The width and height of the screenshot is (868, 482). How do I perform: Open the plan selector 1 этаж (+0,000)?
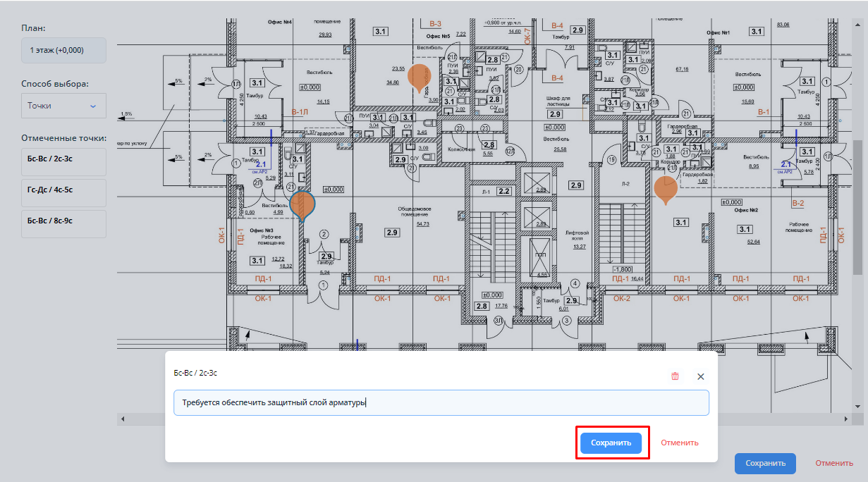coord(63,51)
